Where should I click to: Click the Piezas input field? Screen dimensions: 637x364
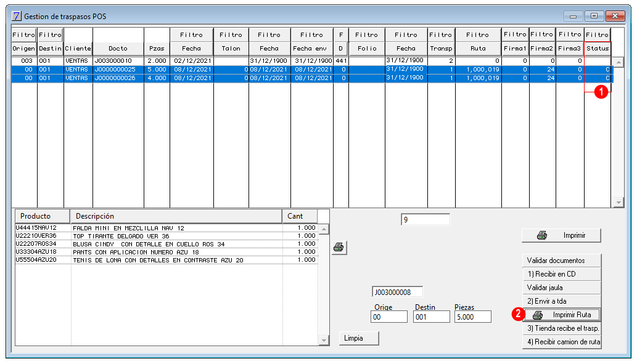[472, 317]
